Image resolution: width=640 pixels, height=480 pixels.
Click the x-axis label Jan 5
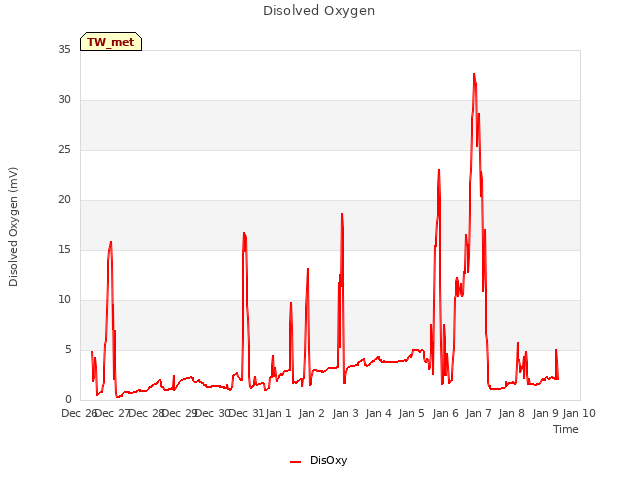(412, 413)
